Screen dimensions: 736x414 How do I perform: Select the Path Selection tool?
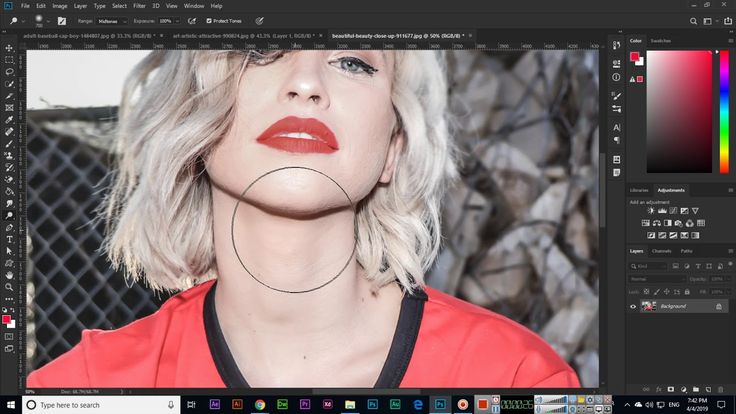9,251
